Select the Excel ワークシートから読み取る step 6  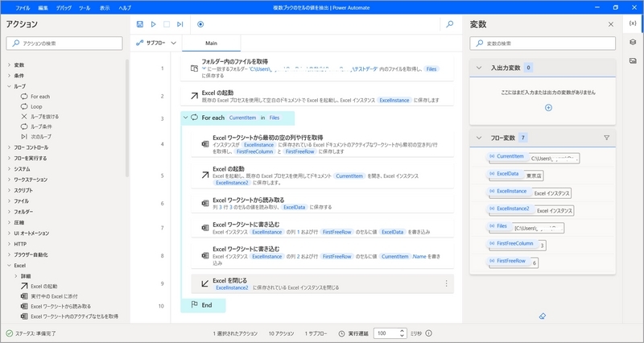tap(323, 204)
